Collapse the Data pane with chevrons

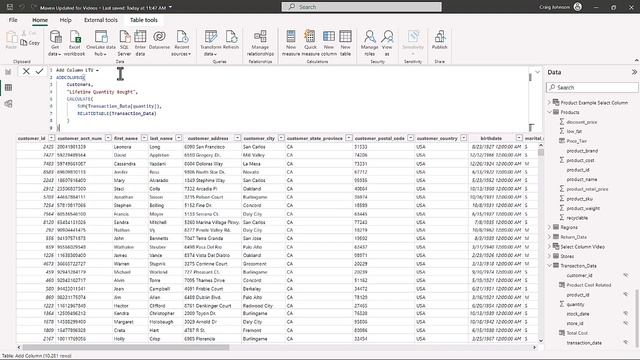pos(634,72)
